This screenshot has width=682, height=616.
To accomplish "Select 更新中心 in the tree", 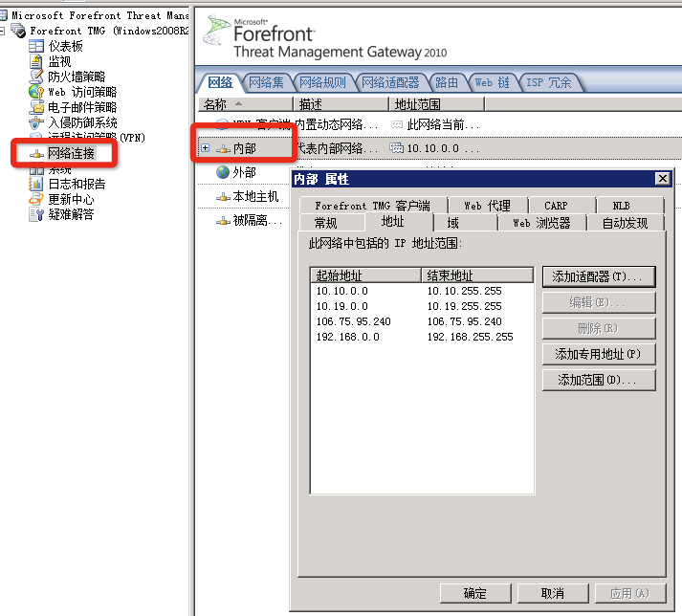I will (71, 199).
